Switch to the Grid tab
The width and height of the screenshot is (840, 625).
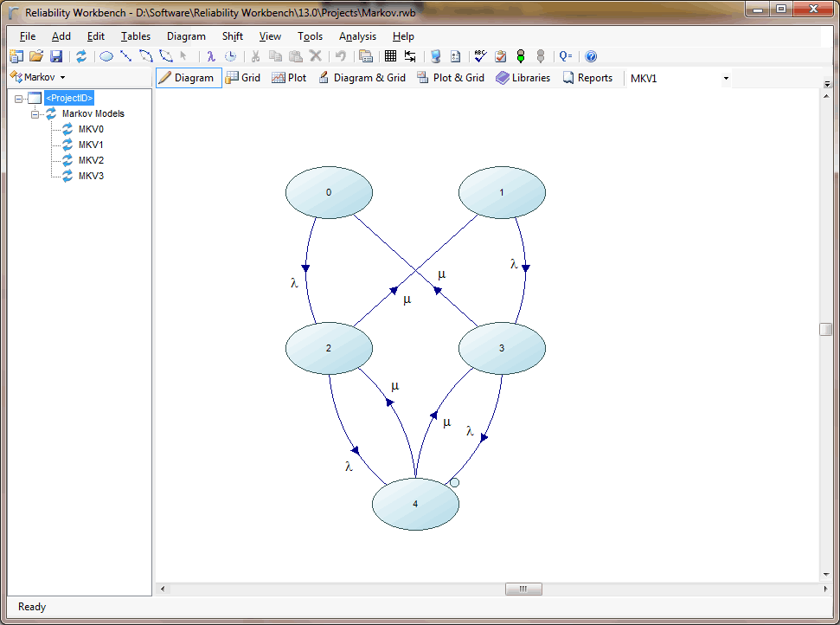click(x=243, y=77)
